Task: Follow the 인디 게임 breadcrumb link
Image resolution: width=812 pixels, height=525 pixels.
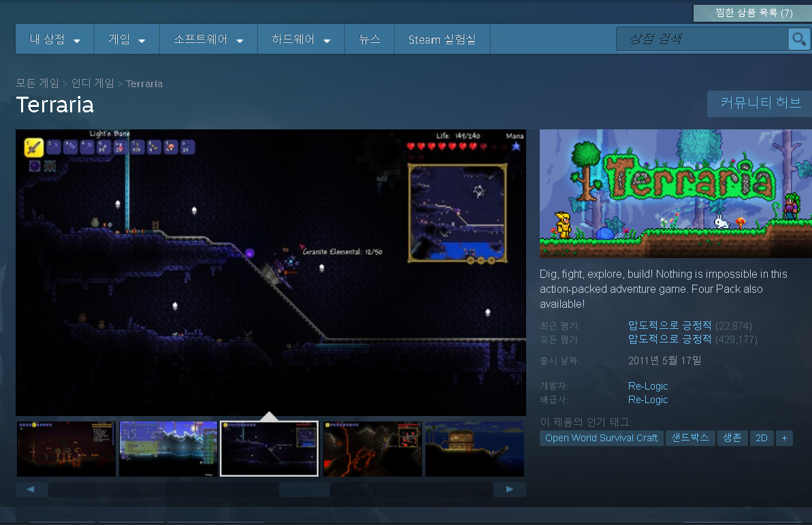Action: point(93,83)
